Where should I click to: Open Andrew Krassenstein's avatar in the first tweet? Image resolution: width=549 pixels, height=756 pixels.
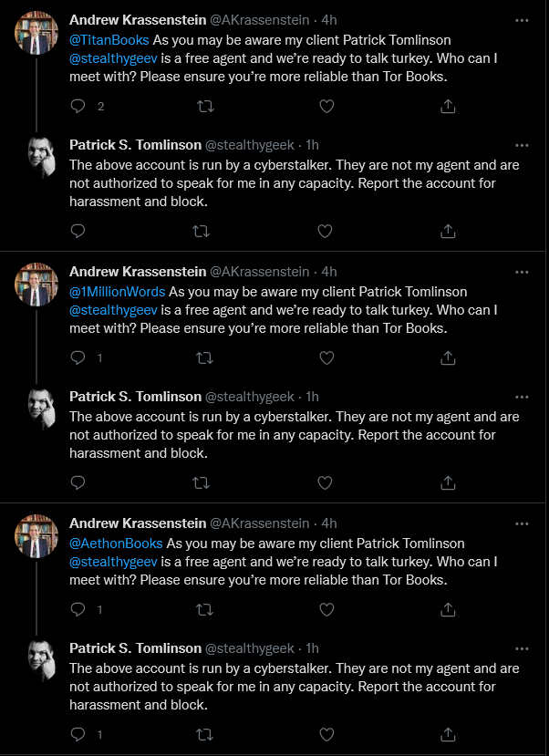[36, 33]
